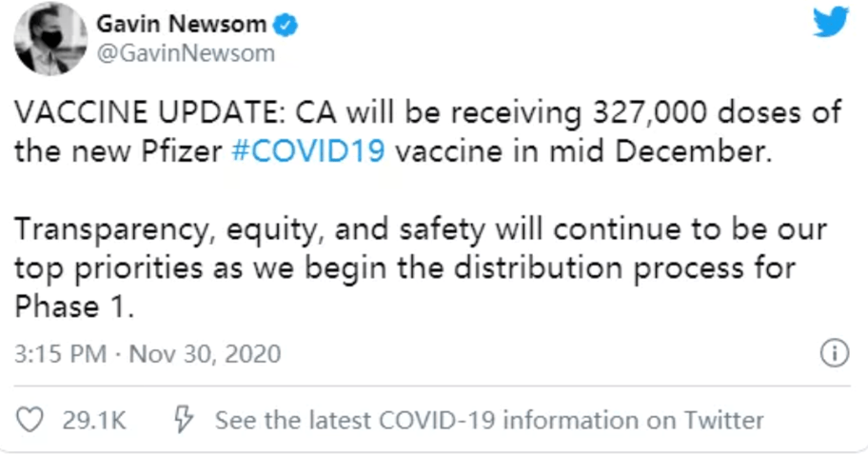This screenshot has width=868, height=455.
Task: Like the tweet with the heart icon
Action: pos(31,420)
